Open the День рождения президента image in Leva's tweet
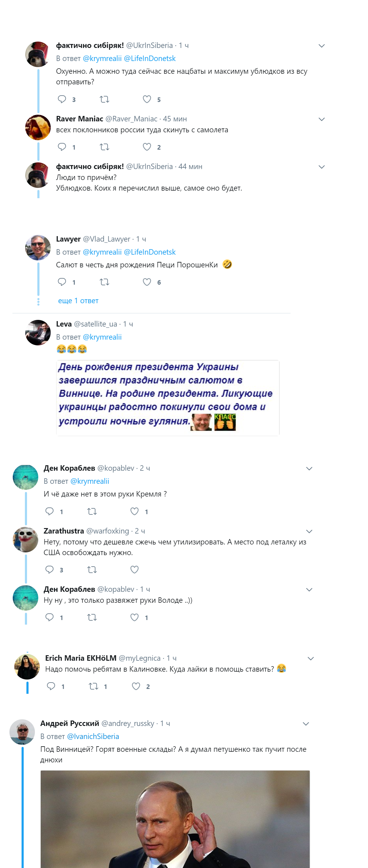 (x=168, y=398)
